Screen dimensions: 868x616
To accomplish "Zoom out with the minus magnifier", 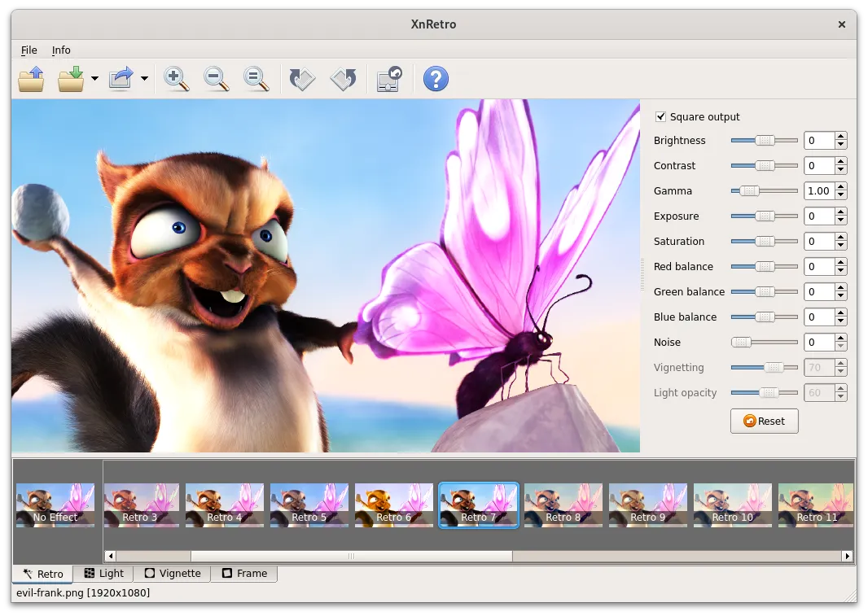I will (x=216, y=79).
